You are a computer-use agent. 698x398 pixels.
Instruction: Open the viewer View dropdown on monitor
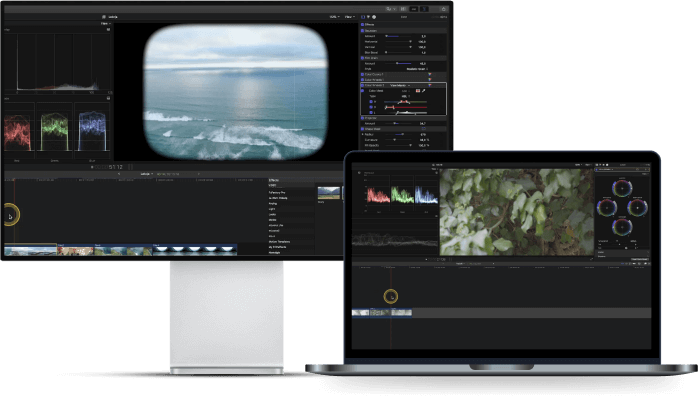click(x=350, y=17)
